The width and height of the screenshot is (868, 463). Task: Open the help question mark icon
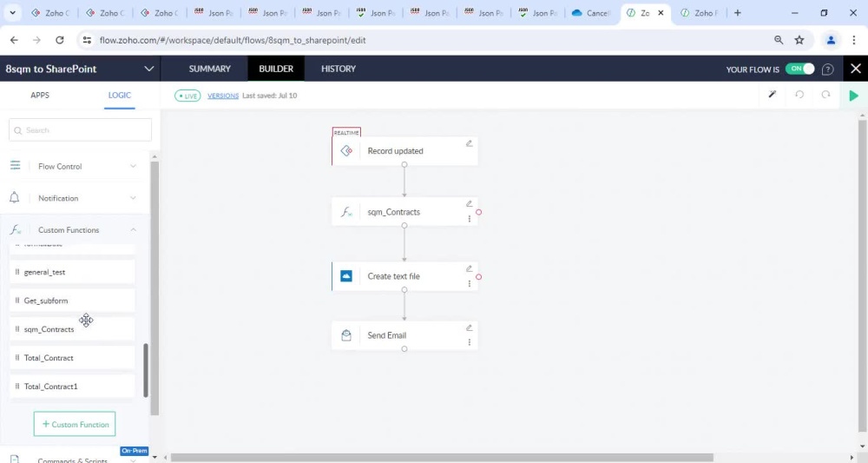click(x=827, y=69)
